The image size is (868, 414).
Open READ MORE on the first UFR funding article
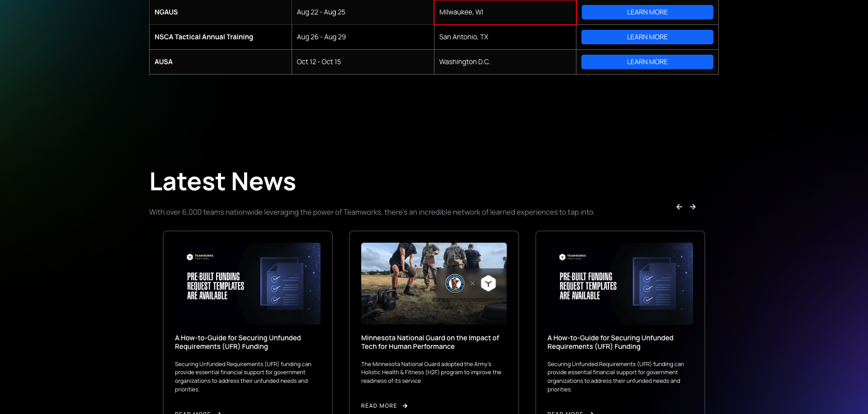[x=193, y=412]
